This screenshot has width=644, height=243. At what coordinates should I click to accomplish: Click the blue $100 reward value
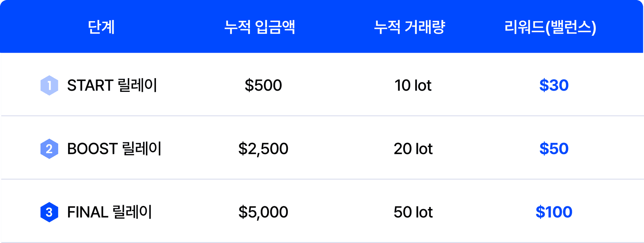(x=554, y=212)
